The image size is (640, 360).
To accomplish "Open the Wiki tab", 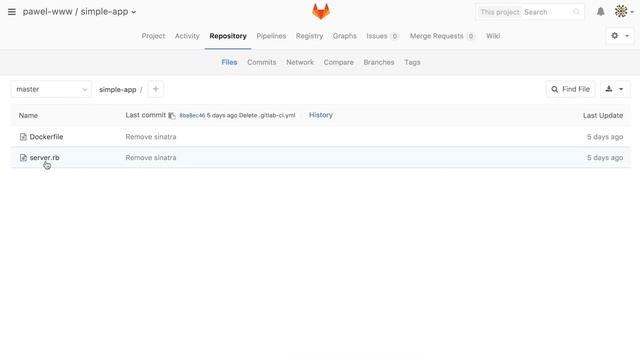I will (493, 36).
